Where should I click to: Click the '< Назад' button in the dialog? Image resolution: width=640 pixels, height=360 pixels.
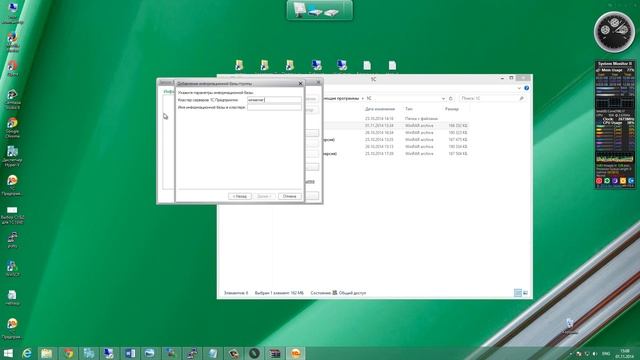click(240, 196)
